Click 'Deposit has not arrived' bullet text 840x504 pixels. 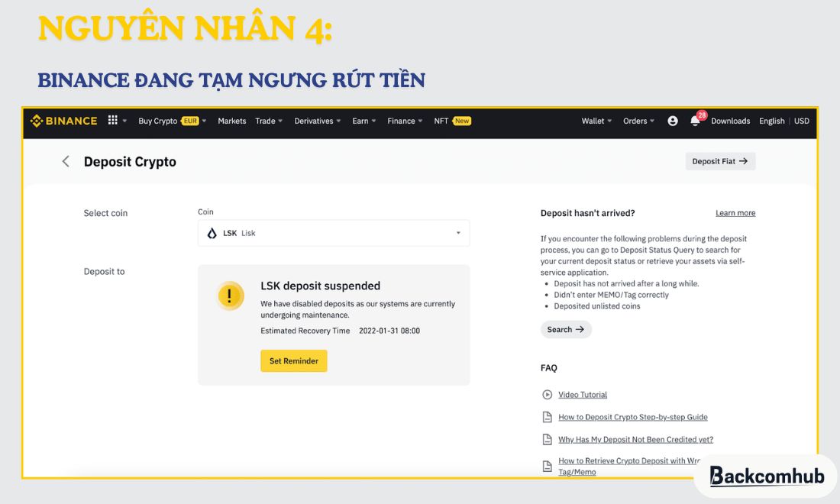(x=626, y=284)
